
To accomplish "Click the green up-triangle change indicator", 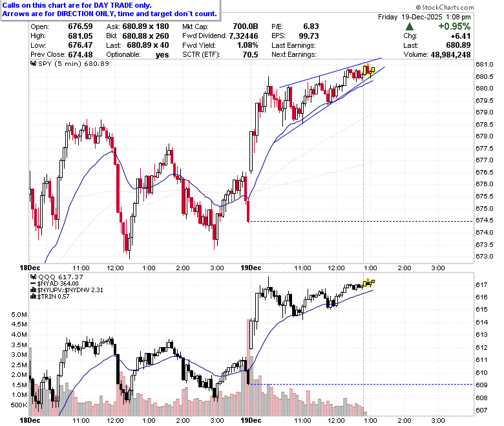I will 410,27.
